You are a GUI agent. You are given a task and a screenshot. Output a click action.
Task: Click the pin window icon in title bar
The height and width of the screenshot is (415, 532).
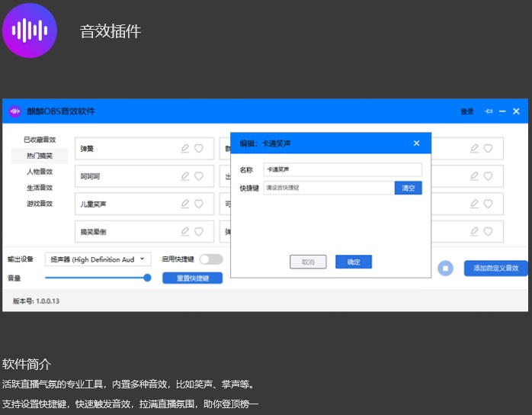[489, 111]
